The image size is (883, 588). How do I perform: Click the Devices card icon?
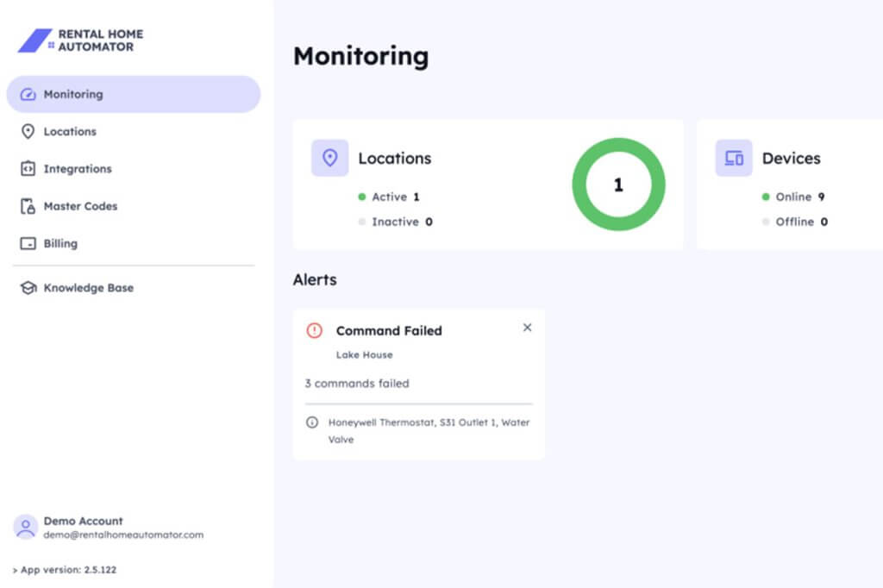(734, 159)
